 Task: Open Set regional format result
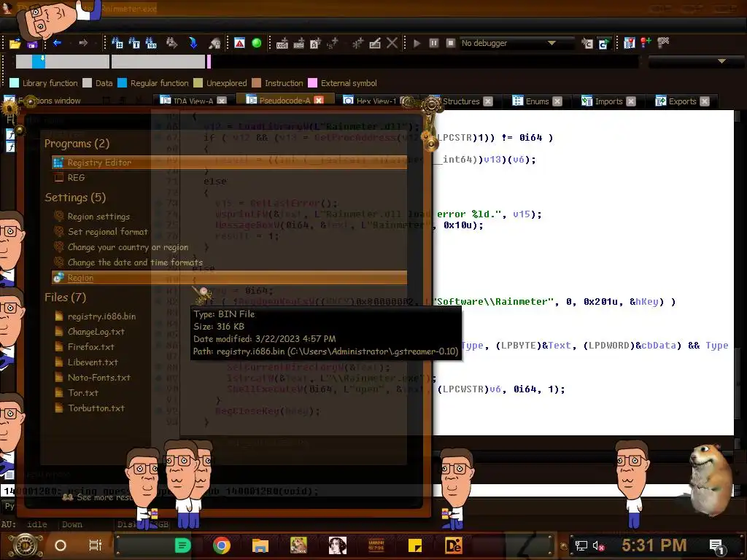point(108,231)
